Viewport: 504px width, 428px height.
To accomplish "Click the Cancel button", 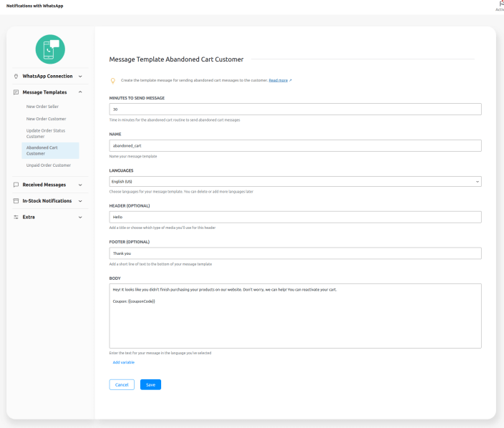I will tap(122, 384).
